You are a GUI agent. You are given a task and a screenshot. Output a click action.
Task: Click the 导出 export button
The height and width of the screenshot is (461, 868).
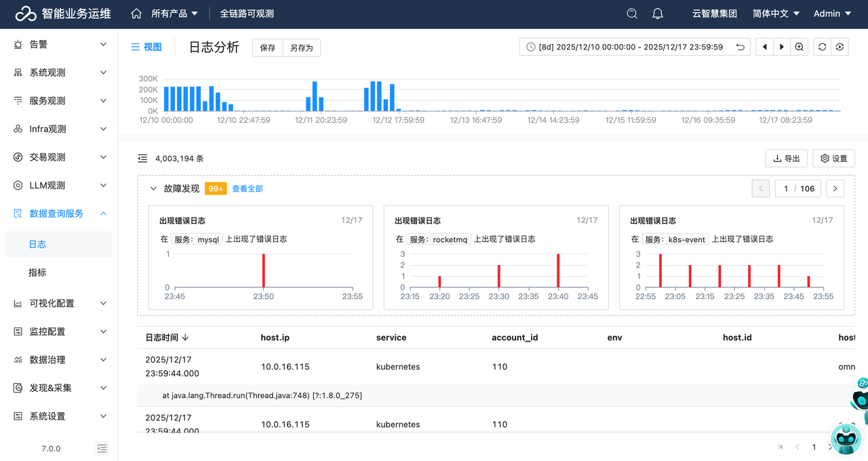[786, 159]
